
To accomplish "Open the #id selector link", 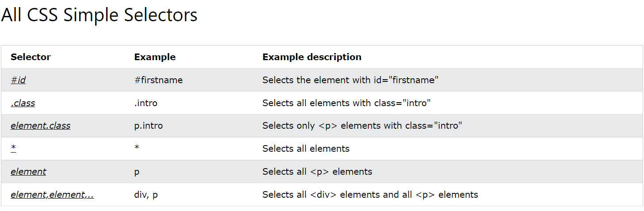I will (18, 80).
